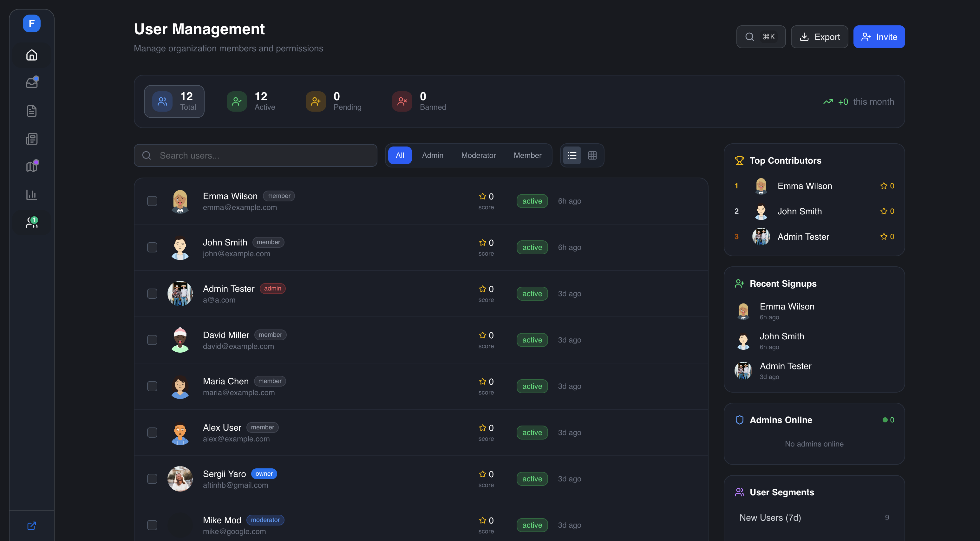Click the document page sidebar icon
The image size is (980, 541).
click(32, 111)
